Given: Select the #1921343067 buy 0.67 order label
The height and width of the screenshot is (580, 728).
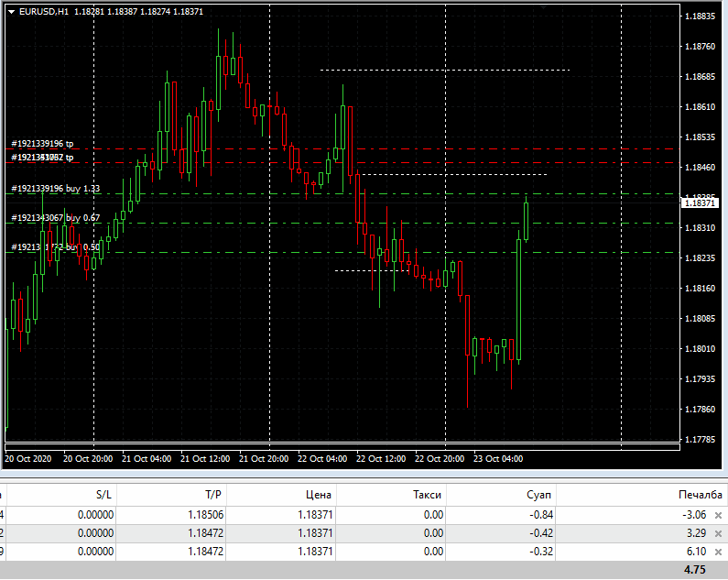Looking at the screenshot, I should point(56,218).
